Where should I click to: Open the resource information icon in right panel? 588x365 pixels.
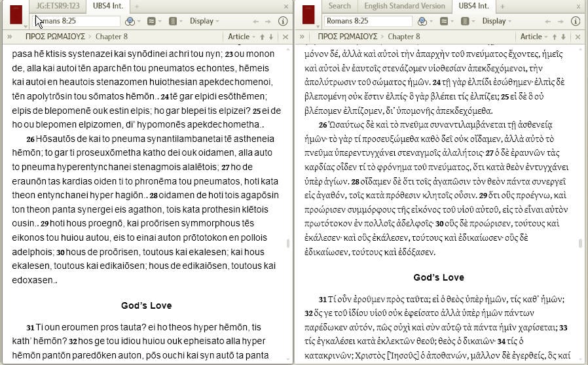pos(576,21)
